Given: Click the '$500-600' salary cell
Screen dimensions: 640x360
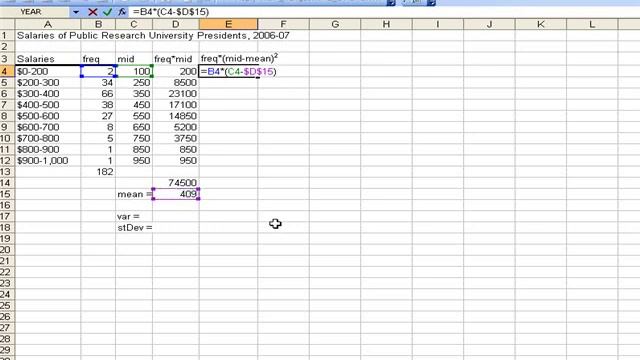Looking at the screenshot, I should [x=48, y=116].
